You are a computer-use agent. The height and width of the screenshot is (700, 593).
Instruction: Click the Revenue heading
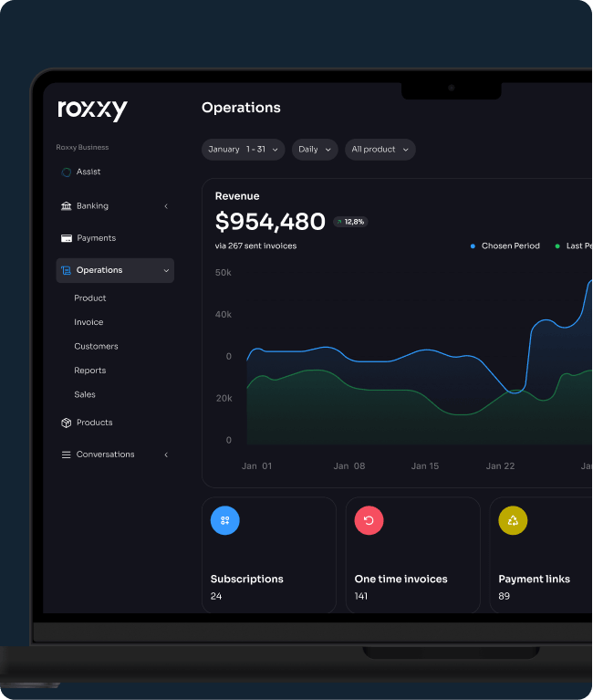point(237,196)
